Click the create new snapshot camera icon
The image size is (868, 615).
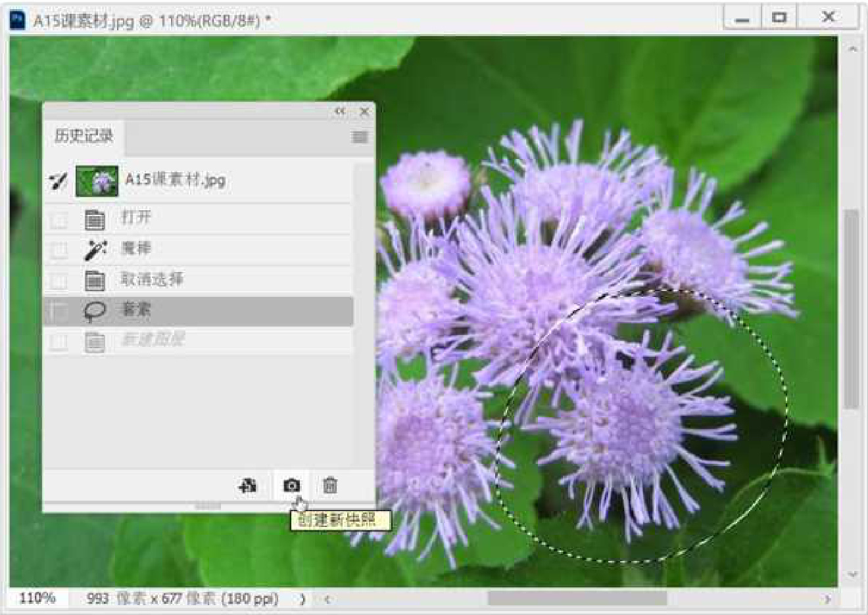click(x=292, y=486)
